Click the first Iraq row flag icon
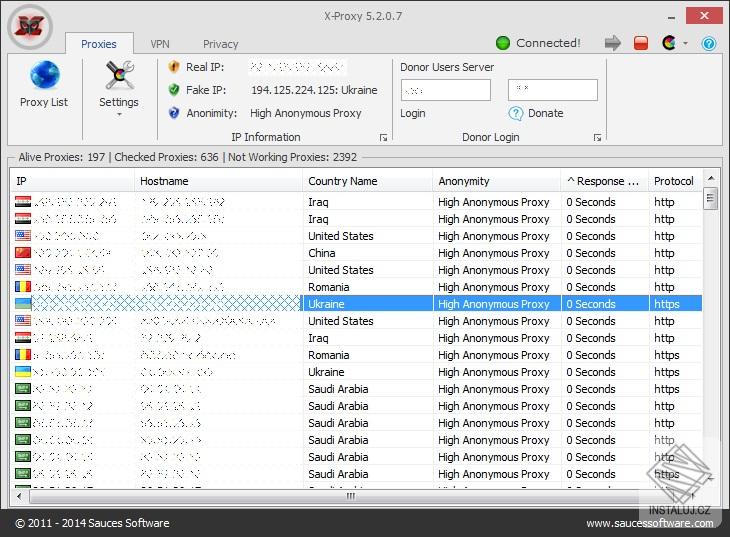Viewport: 730px width, 537px height. (x=23, y=202)
